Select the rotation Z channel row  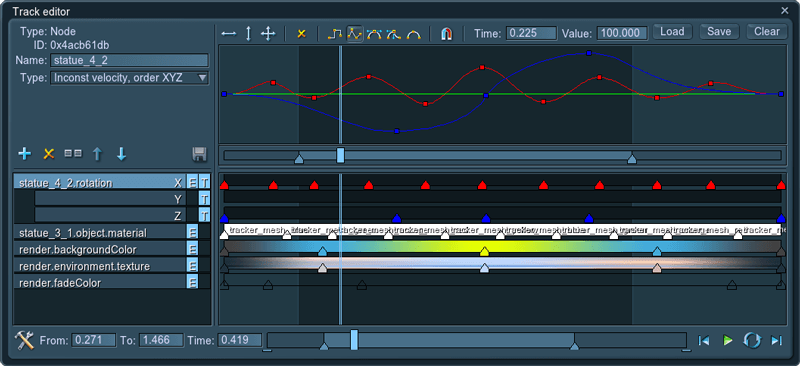coord(110,215)
